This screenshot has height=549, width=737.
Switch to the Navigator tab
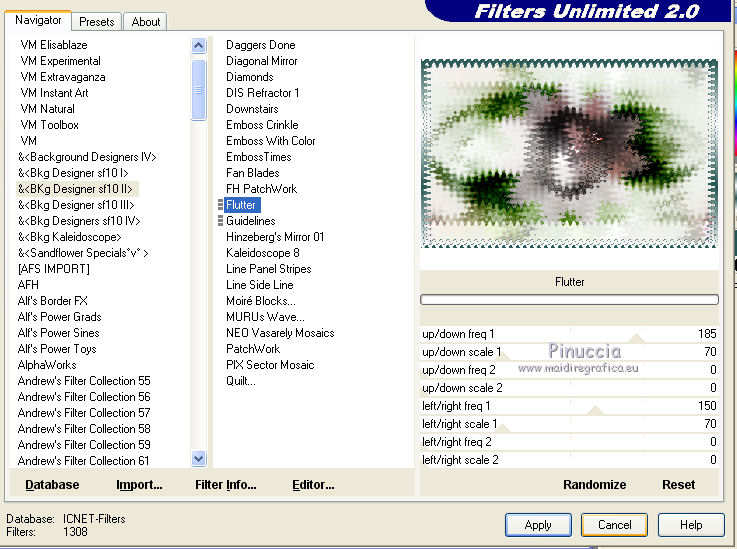(38, 20)
